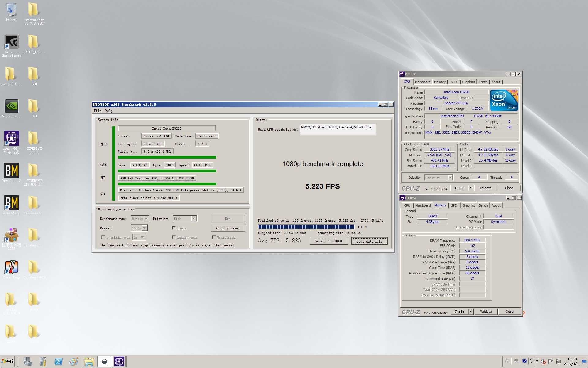Switch to Mainboard tab in the upper CPU-Z window
The height and width of the screenshot is (368, 588).
pyautogui.click(x=423, y=82)
